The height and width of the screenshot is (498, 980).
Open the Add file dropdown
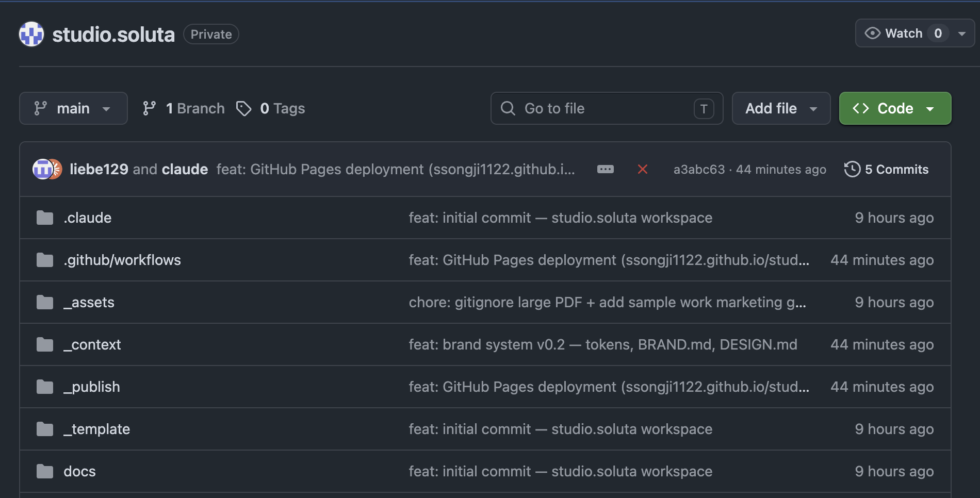pos(781,108)
